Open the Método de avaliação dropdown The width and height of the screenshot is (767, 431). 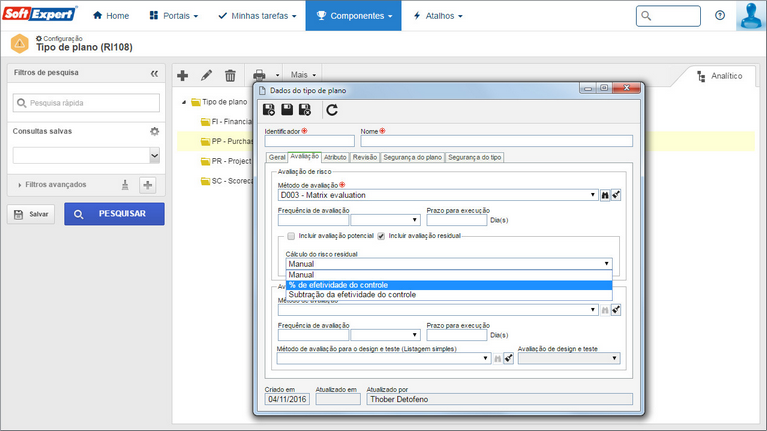point(592,195)
